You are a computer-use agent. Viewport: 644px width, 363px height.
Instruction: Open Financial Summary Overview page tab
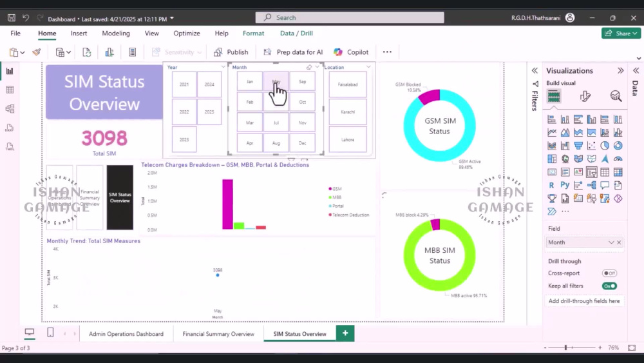218,334
